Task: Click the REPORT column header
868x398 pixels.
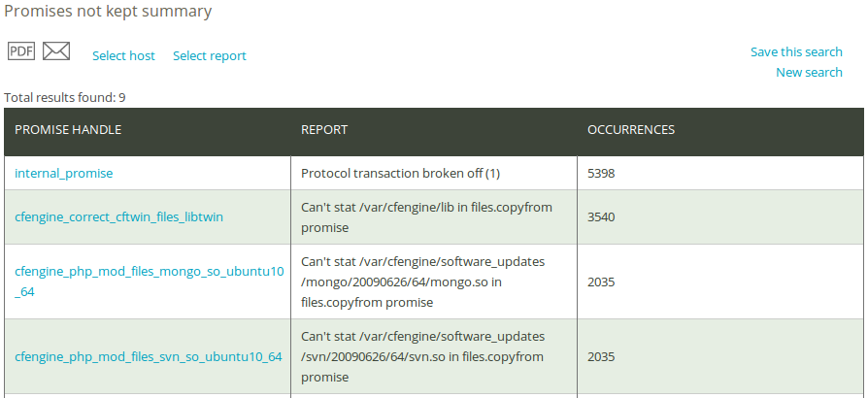Action: (x=324, y=129)
